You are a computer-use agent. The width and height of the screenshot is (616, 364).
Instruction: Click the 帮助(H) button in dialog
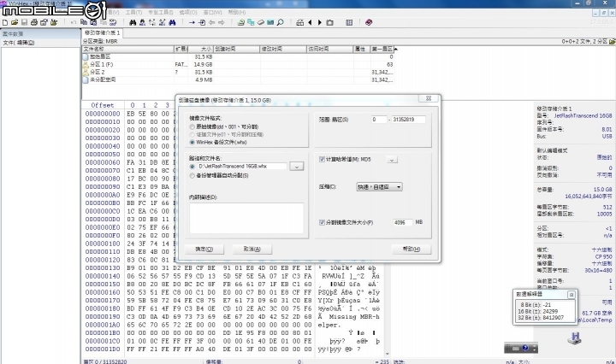412,249
